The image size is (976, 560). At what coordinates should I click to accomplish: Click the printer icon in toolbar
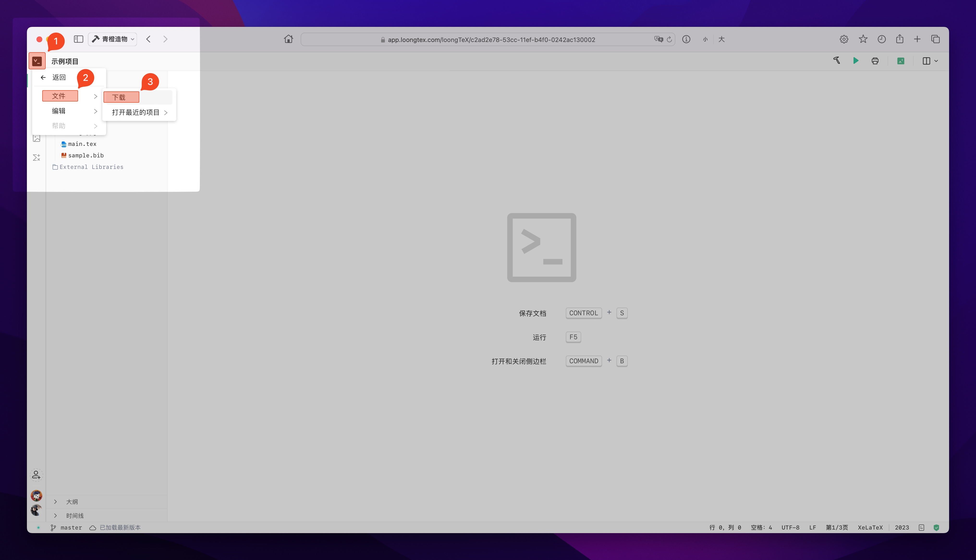tap(875, 61)
